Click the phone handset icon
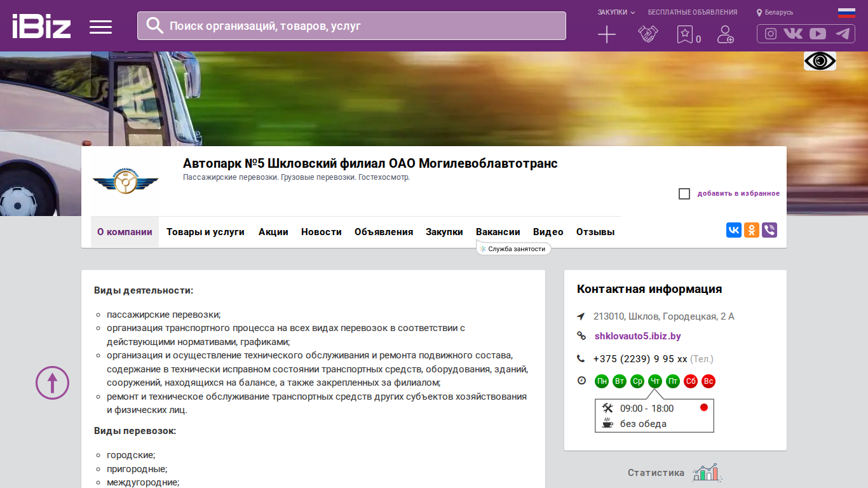The width and height of the screenshot is (868, 488). tap(581, 358)
